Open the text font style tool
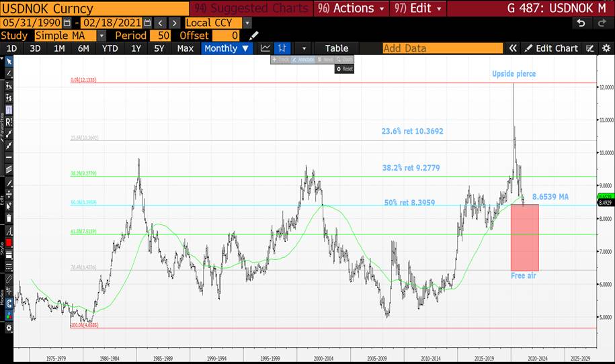The image size is (615, 364). [x=9, y=231]
